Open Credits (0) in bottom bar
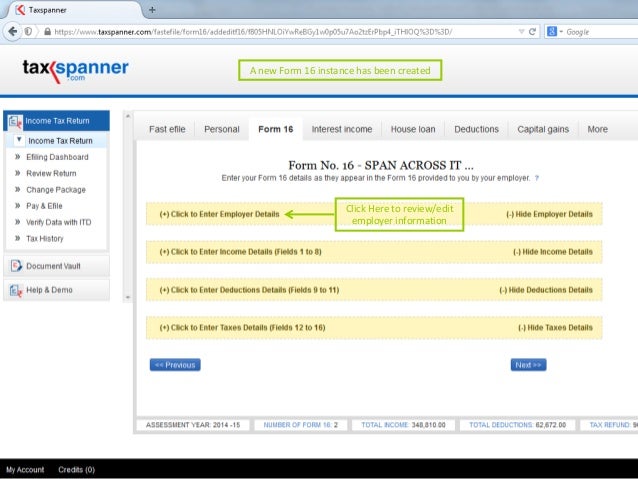The width and height of the screenshot is (638, 479). point(76,470)
